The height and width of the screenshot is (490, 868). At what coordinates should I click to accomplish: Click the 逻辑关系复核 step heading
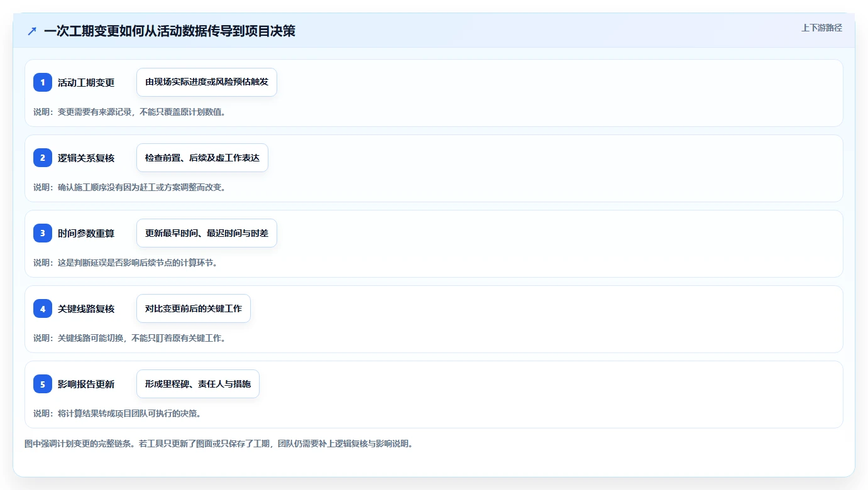(86, 158)
